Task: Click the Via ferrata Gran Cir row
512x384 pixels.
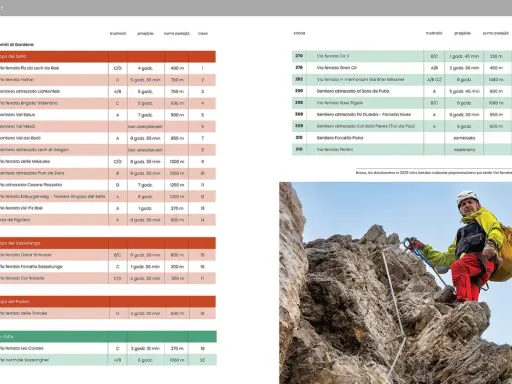Action: (x=402, y=68)
